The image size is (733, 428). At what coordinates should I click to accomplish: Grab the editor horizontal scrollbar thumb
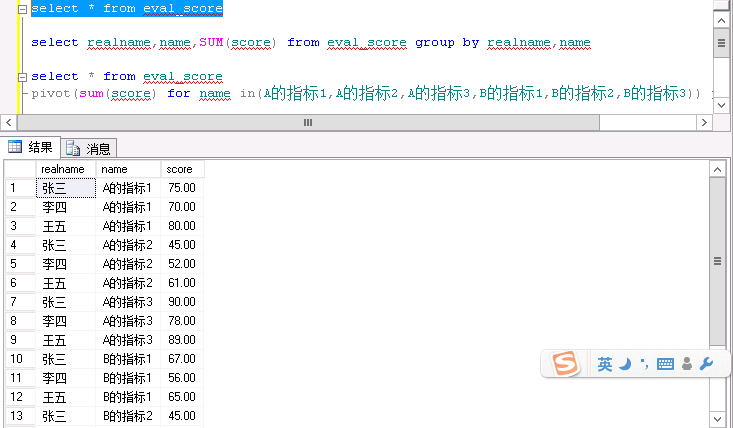(308, 122)
